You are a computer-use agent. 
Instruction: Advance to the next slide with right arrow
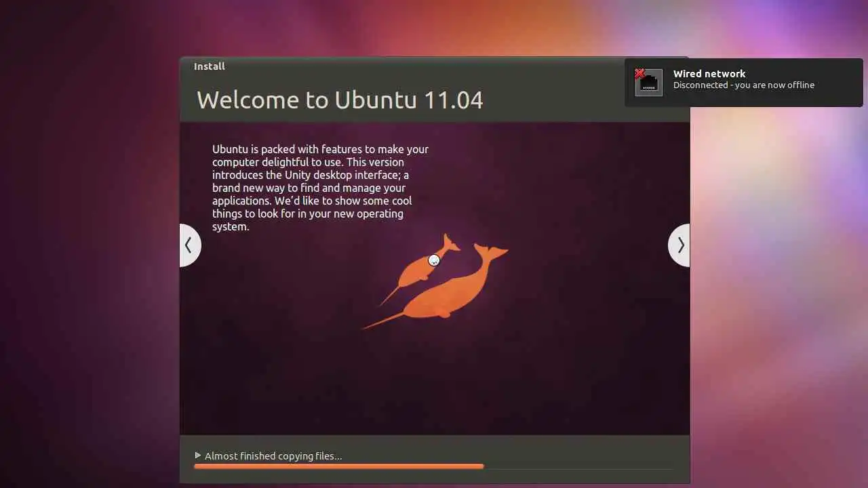coord(679,245)
